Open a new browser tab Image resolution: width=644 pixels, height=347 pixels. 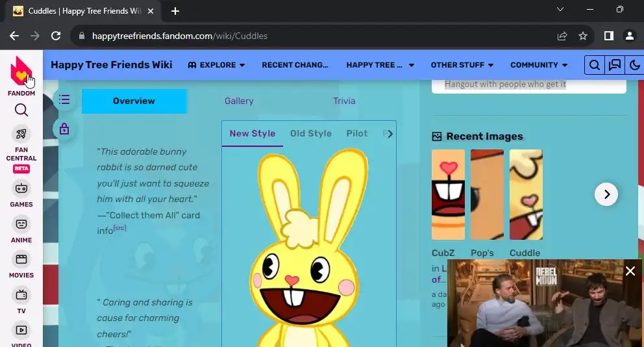175,11
